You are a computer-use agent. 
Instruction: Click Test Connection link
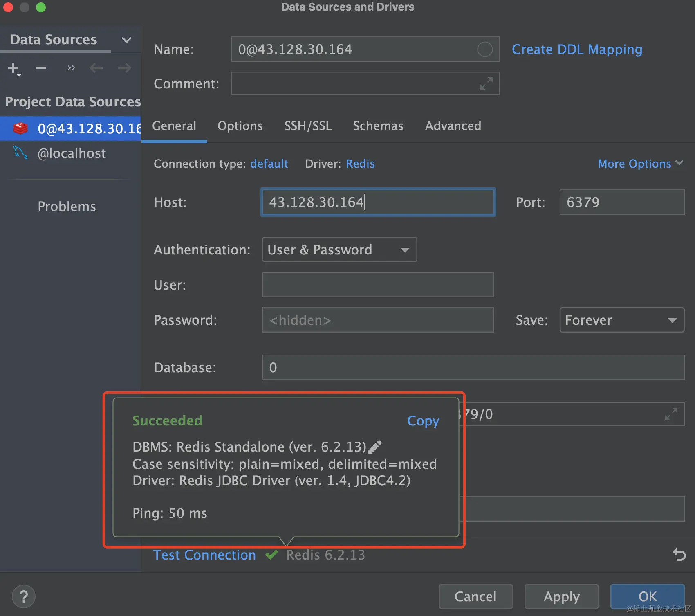pyautogui.click(x=204, y=555)
